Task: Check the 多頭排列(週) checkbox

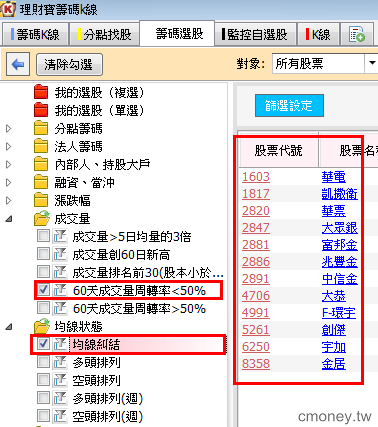Action: click(43, 398)
